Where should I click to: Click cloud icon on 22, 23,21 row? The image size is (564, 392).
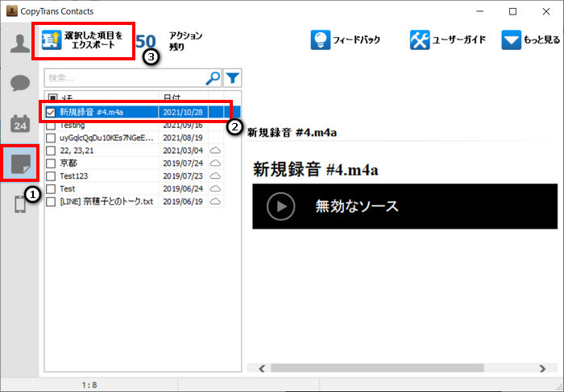coord(215,151)
